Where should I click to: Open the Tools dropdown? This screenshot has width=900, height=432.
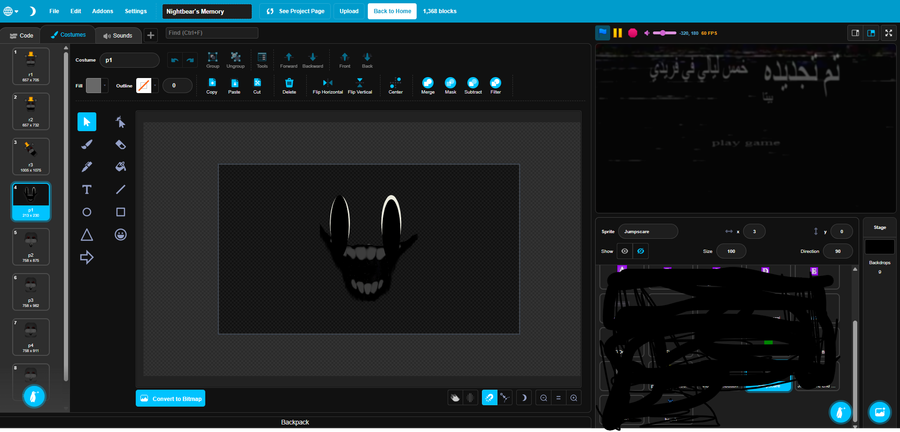point(262,60)
